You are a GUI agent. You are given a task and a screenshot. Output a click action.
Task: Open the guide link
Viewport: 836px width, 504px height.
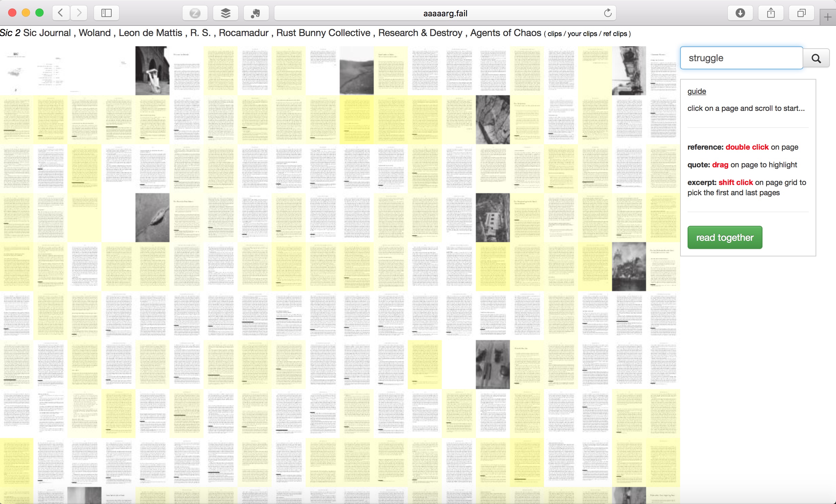(696, 91)
